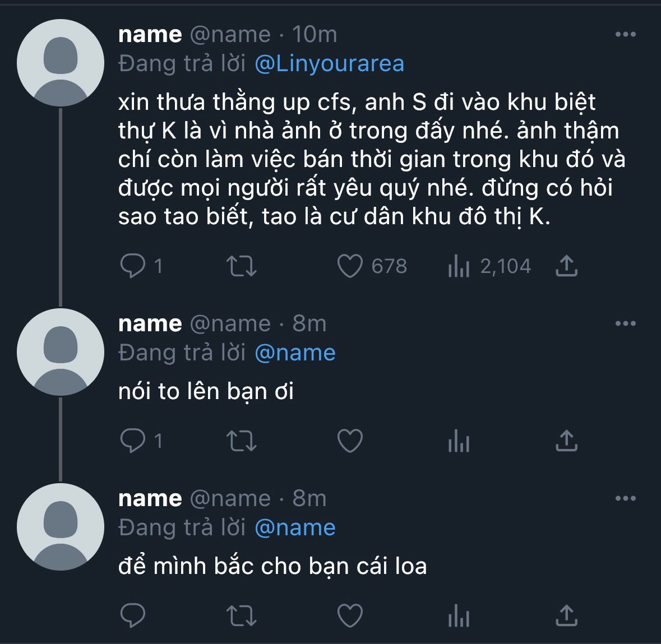Retweet the first tweet in the thread
Viewport: 661px width, 644px height.
tap(242, 266)
